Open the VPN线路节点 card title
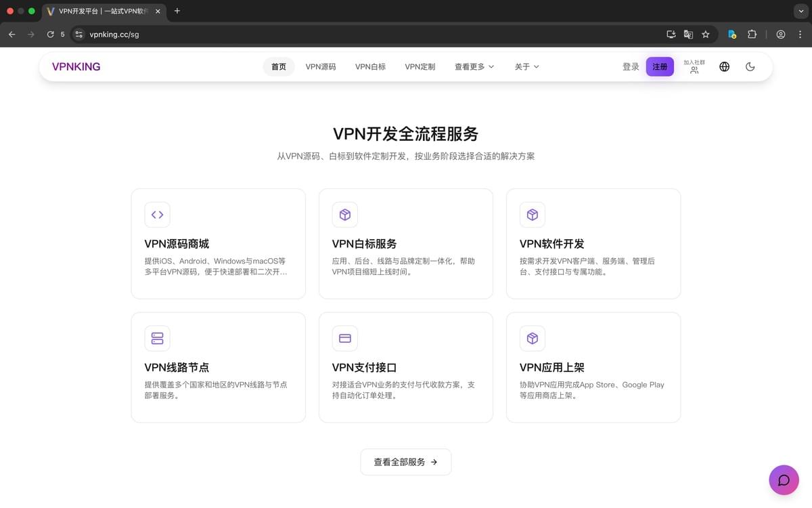 177,367
